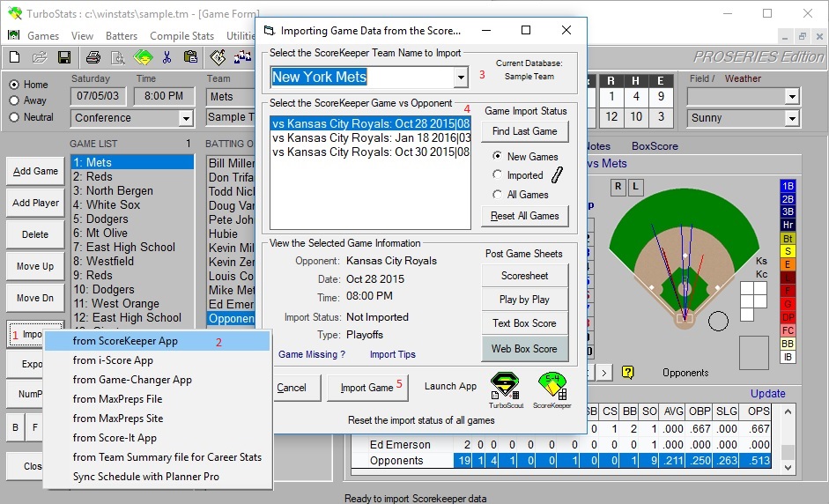Image resolution: width=829 pixels, height=504 pixels.
Task: Launch the ScoreKeeper app icon
Action: pos(551,386)
